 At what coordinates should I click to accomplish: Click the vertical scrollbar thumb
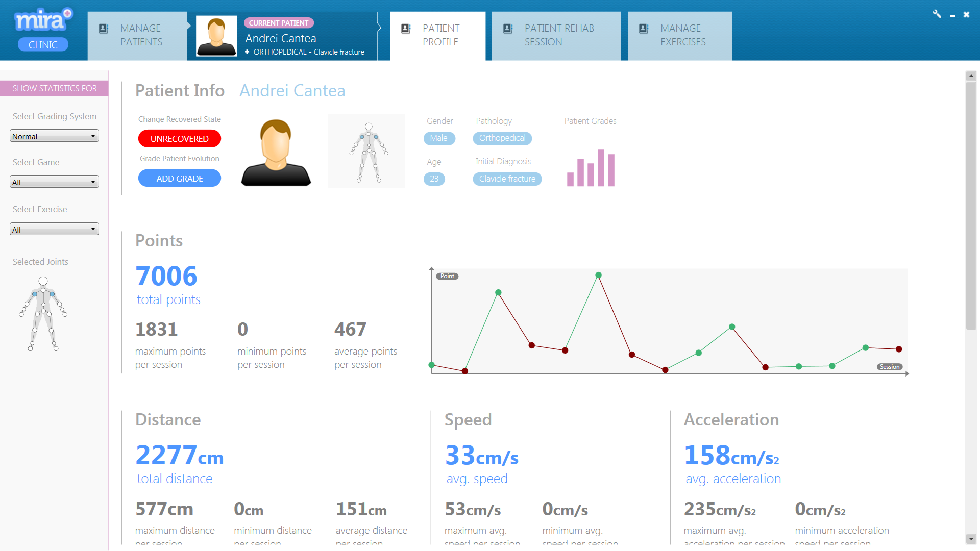pyautogui.click(x=971, y=206)
